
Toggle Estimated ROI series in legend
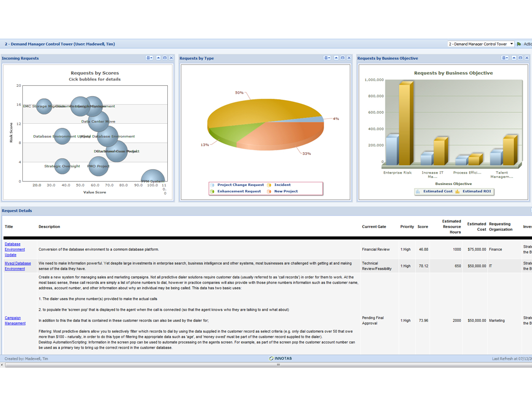tap(475, 192)
